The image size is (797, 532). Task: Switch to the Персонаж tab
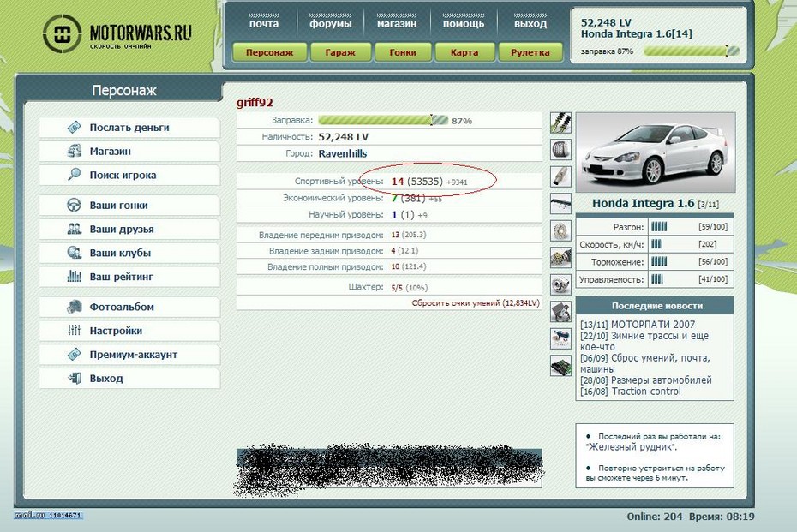[x=270, y=52]
